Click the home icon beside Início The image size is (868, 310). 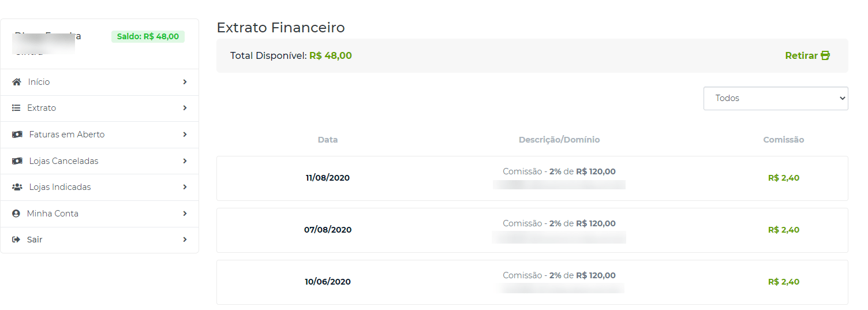[17, 82]
